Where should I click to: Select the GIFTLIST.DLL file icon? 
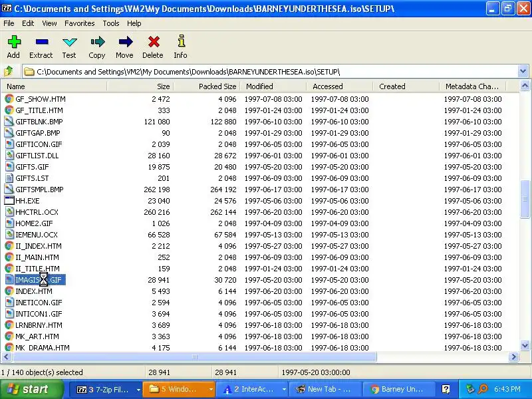pyautogui.click(x=9, y=156)
